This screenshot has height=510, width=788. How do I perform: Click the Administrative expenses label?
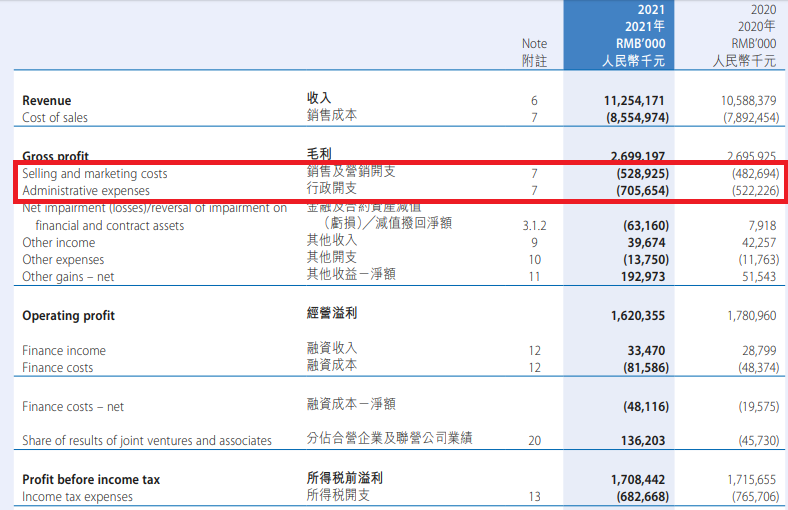click(86, 190)
